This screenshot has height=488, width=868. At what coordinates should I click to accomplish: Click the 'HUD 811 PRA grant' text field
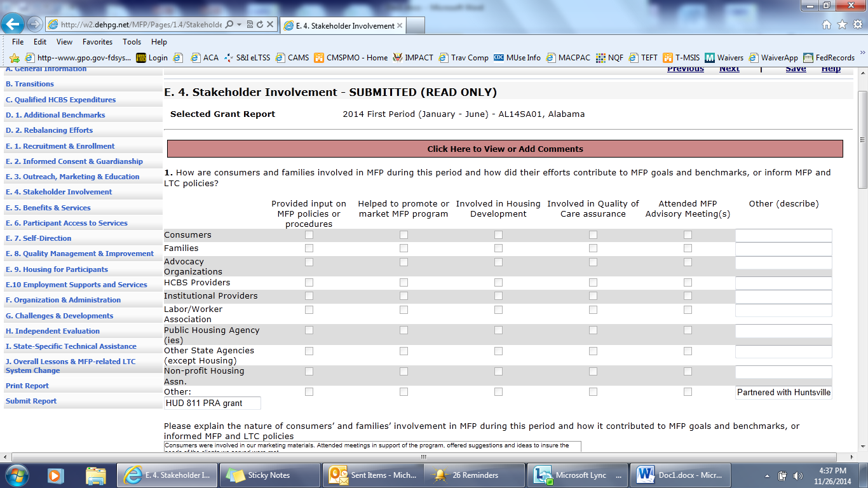click(212, 403)
